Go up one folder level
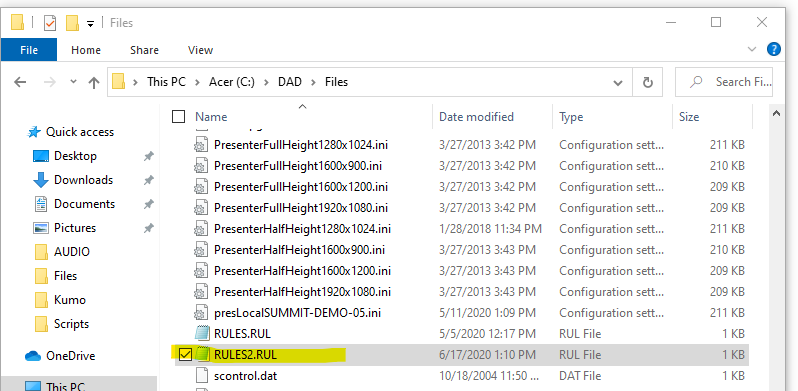Image resolution: width=798 pixels, height=391 pixels. (94, 82)
